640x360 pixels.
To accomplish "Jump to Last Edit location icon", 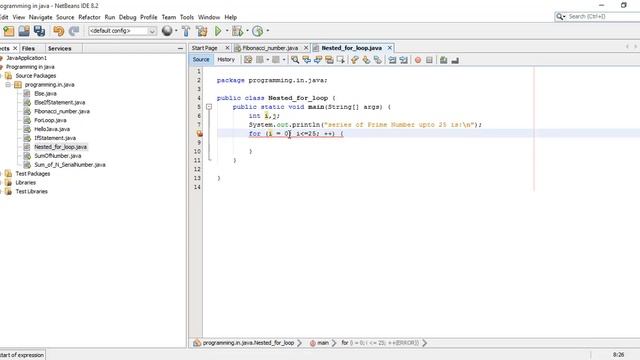I will point(248,60).
